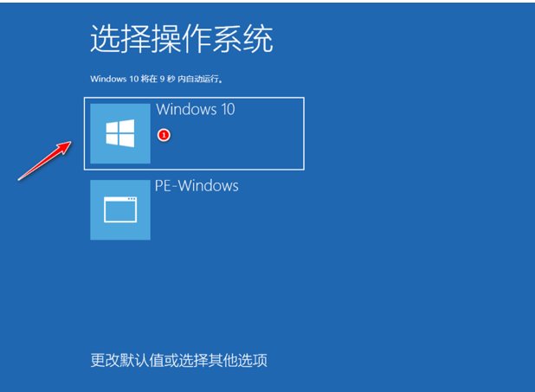Click the auto-run countdown message

tap(157, 79)
